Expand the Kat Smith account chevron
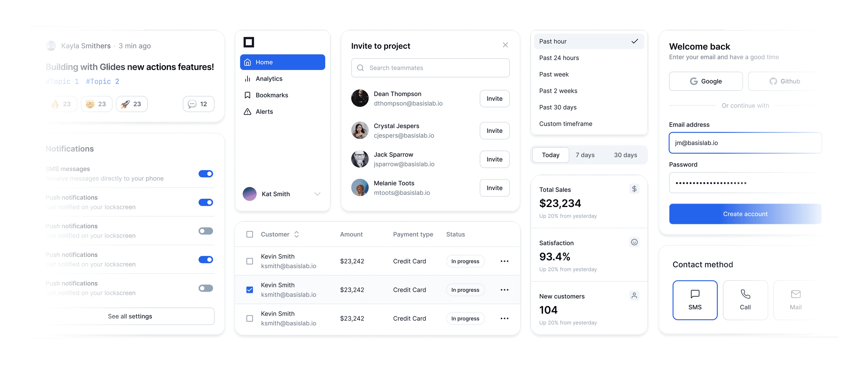The height and width of the screenshot is (365, 868). point(317,194)
